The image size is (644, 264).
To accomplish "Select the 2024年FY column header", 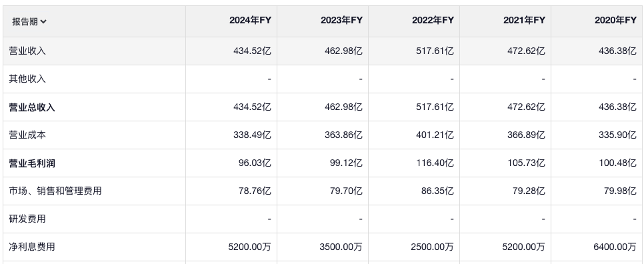I will tap(250, 20).
